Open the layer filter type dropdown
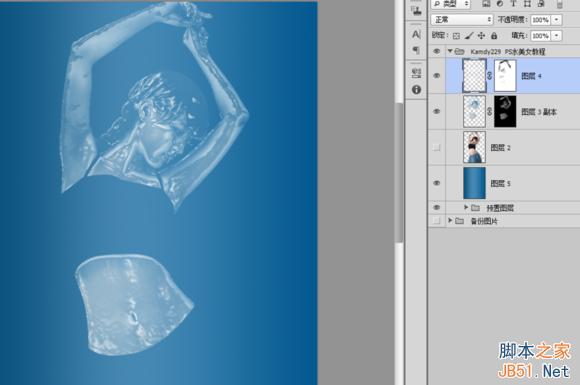 point(451,4)
